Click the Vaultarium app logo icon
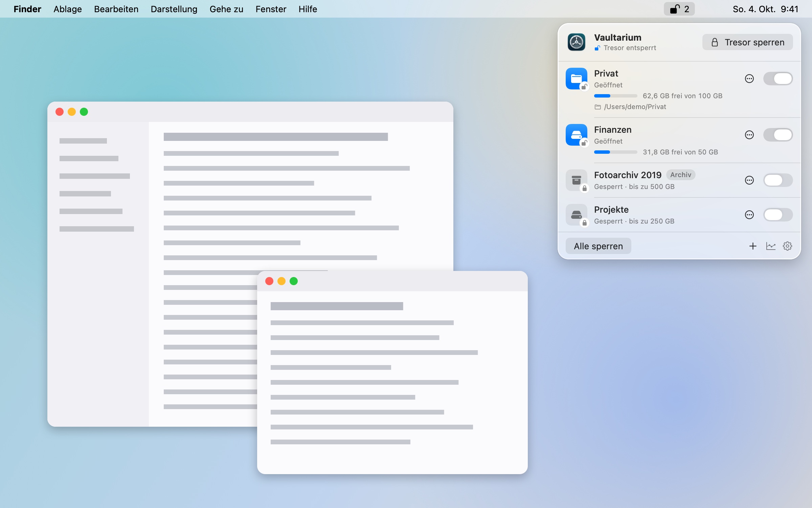Image resolution: width=812 pixels, height=508 pixels. pyautogui.click(x=576, y=42)
